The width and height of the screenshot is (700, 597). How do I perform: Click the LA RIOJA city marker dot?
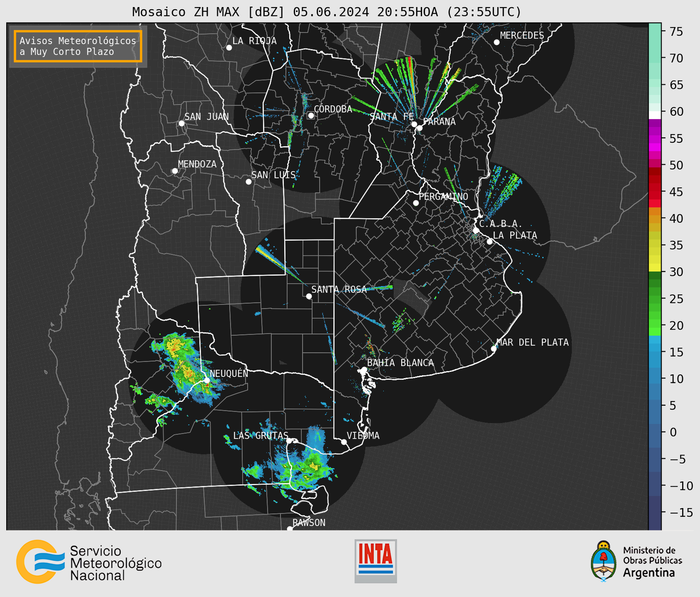pos(229,48)
